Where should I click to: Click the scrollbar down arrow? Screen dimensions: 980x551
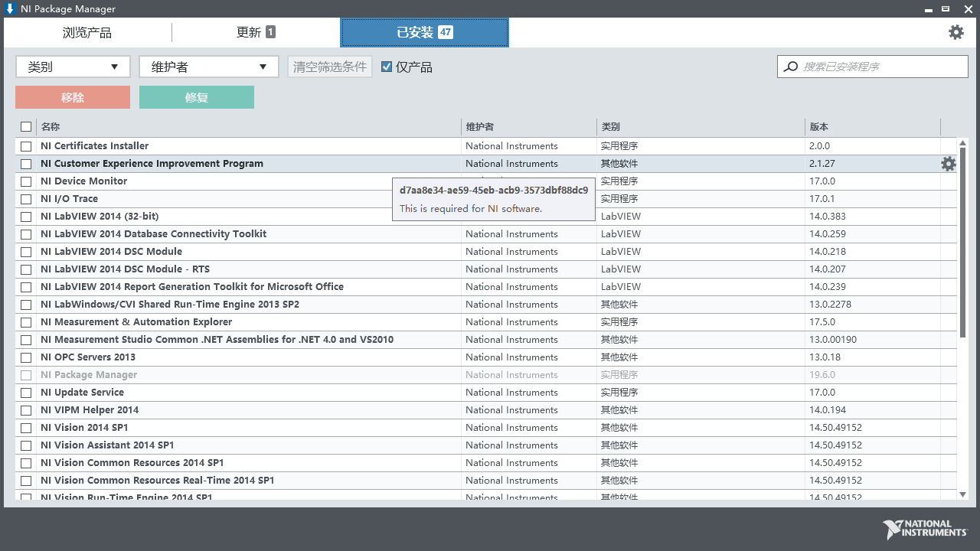click(962, 494)
